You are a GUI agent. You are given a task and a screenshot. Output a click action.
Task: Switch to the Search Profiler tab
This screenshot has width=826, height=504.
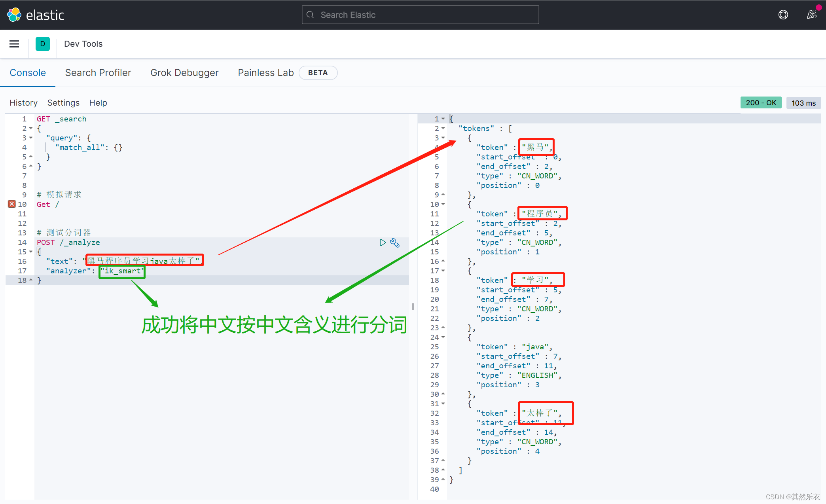click(98, 73)
